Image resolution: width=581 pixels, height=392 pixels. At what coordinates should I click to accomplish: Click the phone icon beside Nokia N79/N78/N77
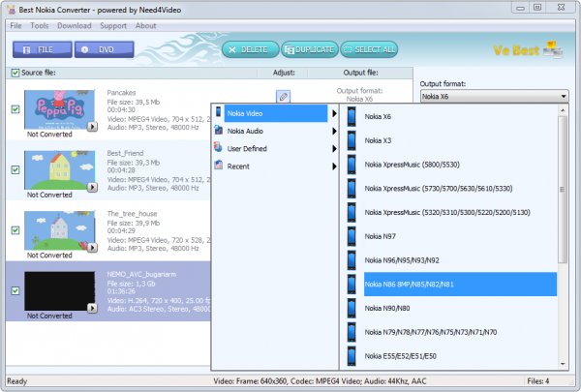(x=352, y=332)
